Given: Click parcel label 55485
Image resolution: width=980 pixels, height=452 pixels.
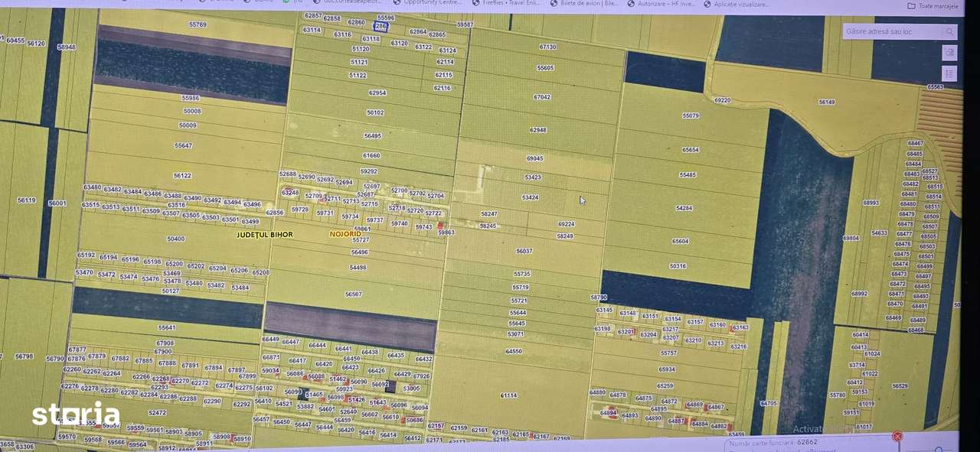Looking at the screenshot, I should (688, 174).
